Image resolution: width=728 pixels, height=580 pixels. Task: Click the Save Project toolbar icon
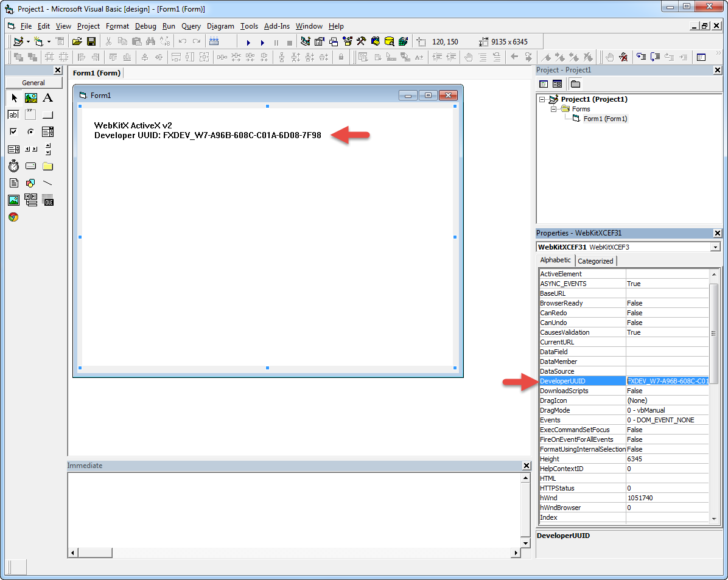tap(91, 42)
